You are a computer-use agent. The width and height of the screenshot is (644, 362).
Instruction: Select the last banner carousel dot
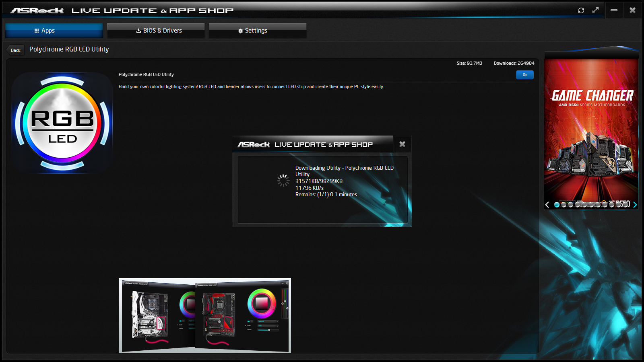click(x=625, y=205)
